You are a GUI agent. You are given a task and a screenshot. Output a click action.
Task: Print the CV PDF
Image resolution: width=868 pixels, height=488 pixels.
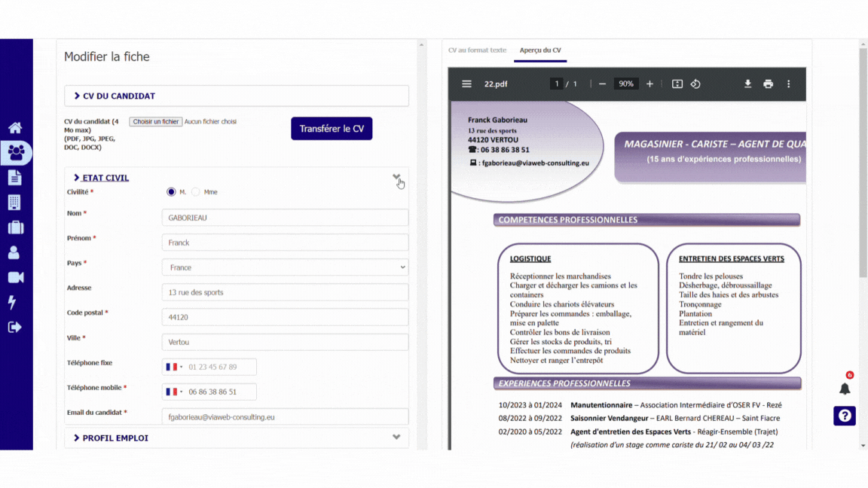coord(769,84)
